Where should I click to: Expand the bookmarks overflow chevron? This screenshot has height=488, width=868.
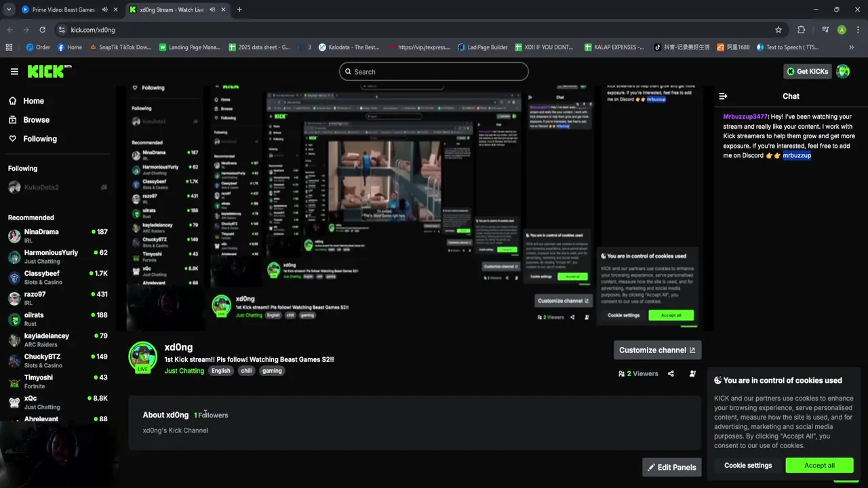[852, 47]
